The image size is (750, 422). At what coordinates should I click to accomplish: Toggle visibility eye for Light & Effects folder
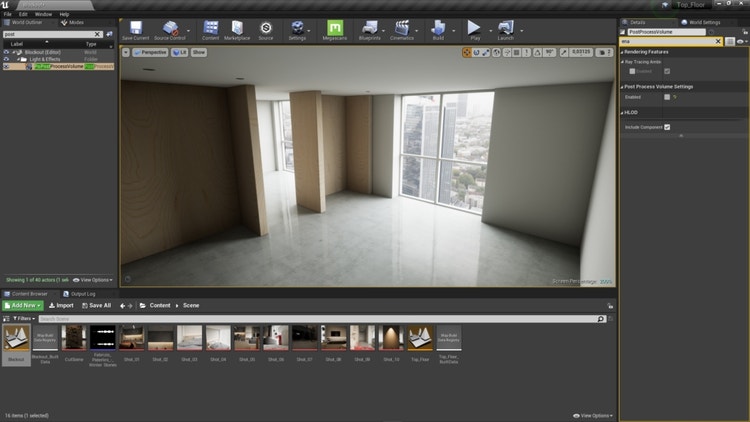6,59
